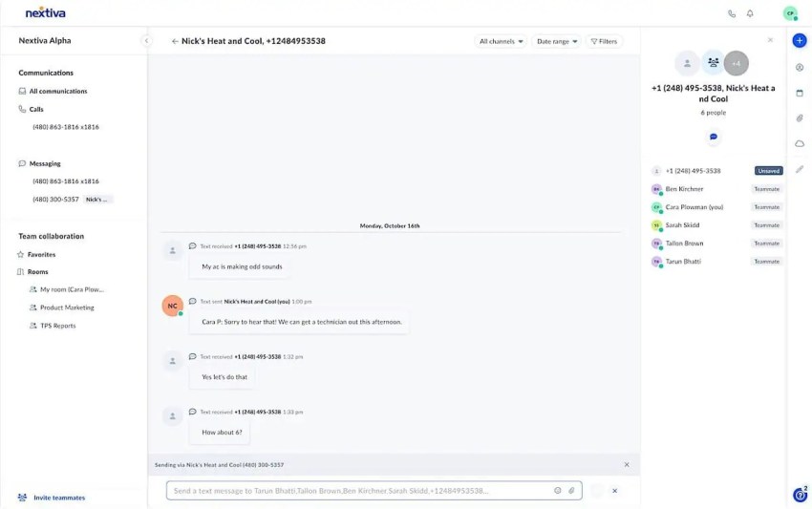
Task: Click the NC avatar on sent message
Action: coord(173,306)
